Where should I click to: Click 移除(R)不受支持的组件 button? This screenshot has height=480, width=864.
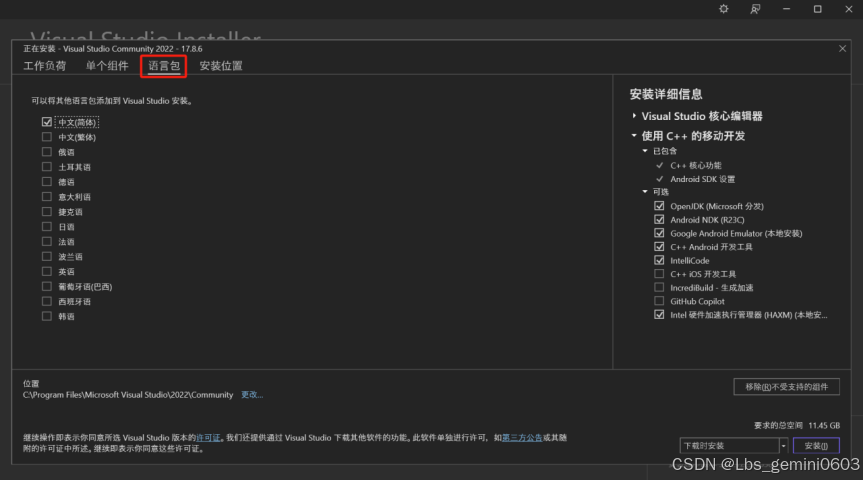pos(786,387)
